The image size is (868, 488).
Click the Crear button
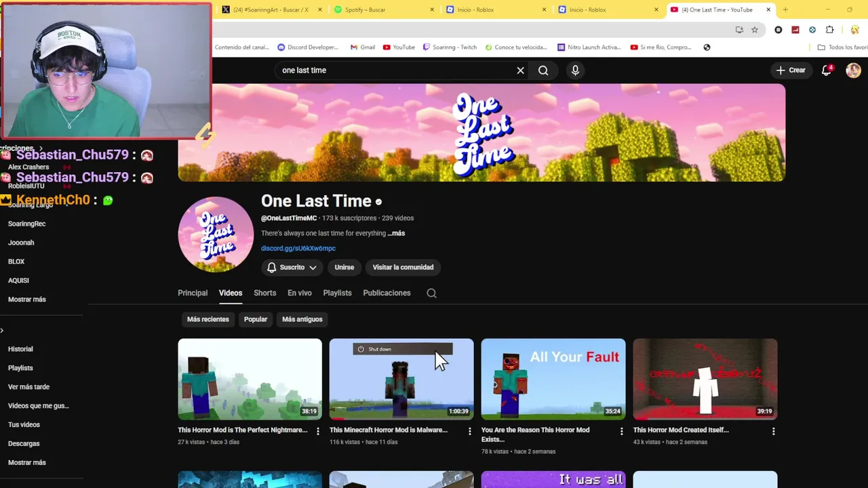(x=791, y=70)
